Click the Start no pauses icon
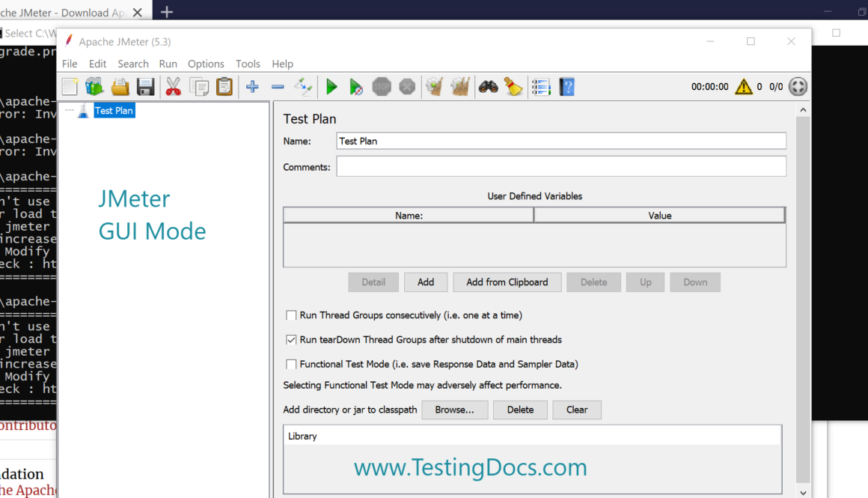Viewport: 868px width, 498px height. [356, 87]
